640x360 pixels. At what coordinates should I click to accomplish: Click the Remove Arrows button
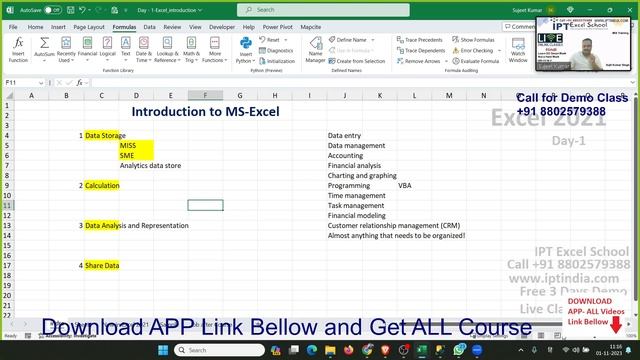point(418,61)
